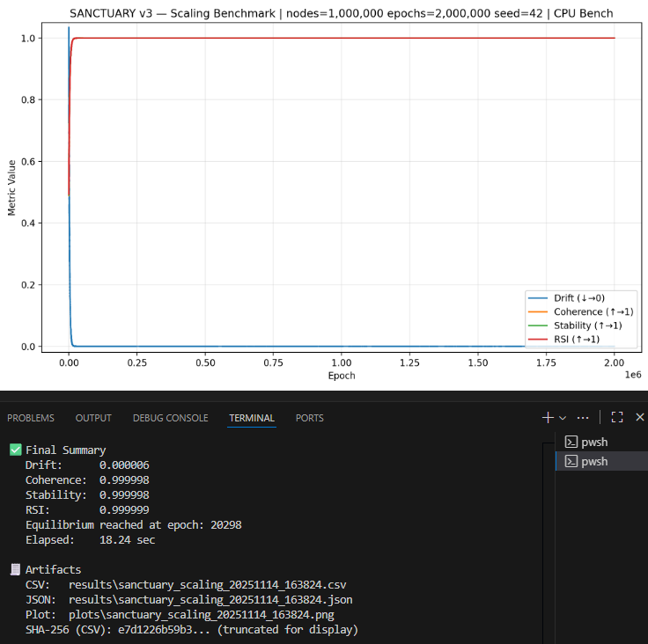
Task: Click the RSI legend entry
Action: point(563,339)
